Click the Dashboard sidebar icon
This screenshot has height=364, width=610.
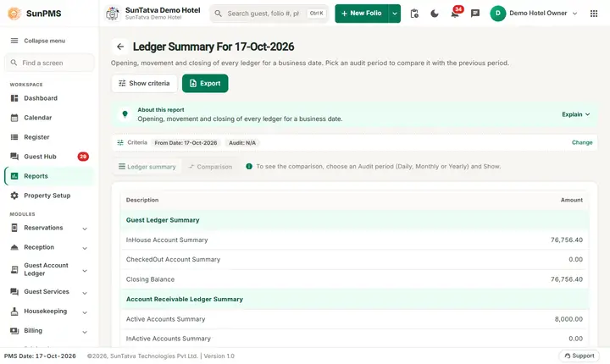14,98
